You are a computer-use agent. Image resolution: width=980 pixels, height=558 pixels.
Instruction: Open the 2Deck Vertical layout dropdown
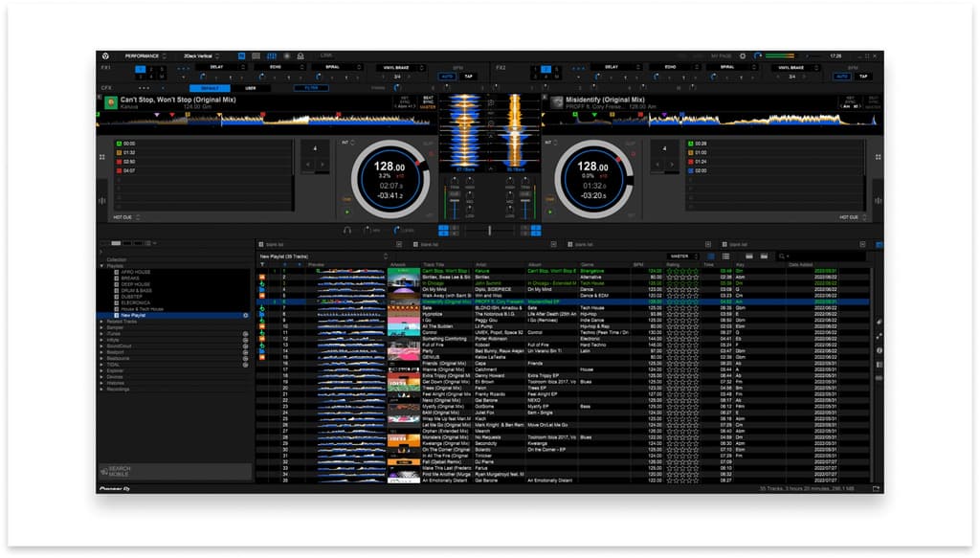201,56
